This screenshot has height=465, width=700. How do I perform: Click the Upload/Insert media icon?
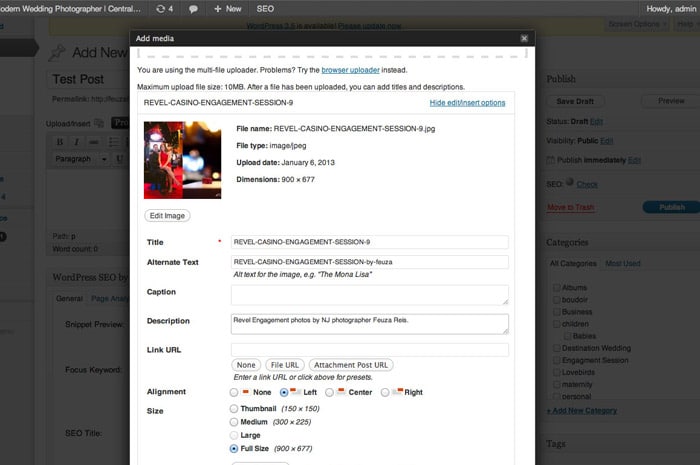coord(99,123)
